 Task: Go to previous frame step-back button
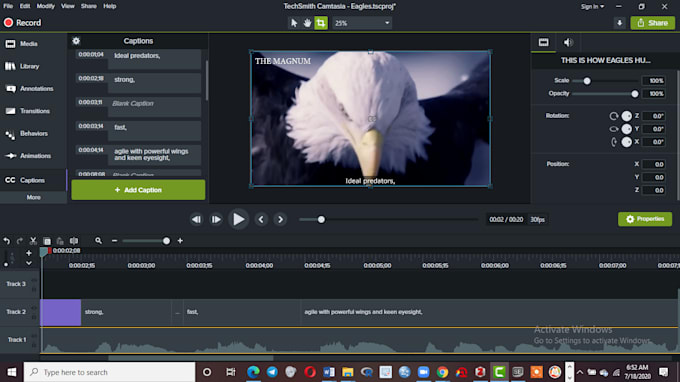tap(196, 219)
